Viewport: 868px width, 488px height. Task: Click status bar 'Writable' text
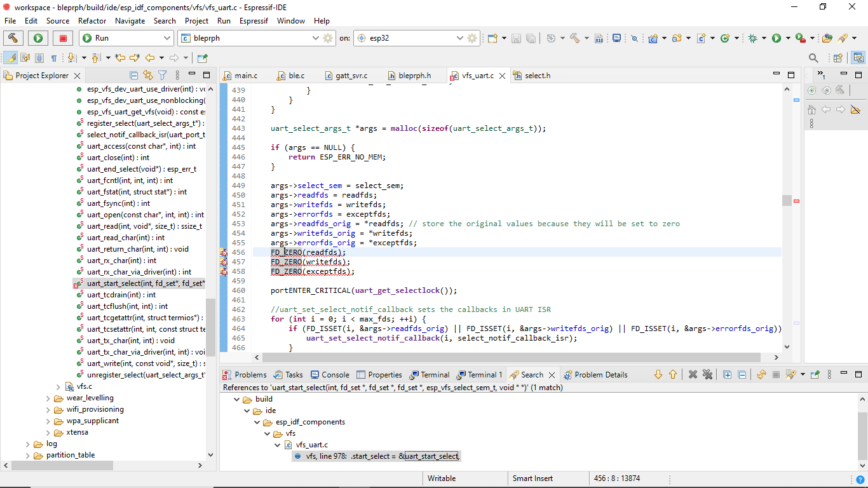442,478
